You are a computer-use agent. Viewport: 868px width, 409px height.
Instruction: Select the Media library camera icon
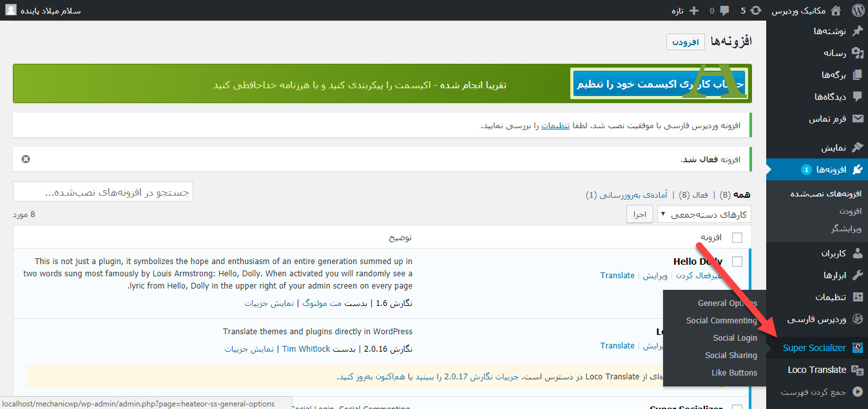tap(856, 53)
